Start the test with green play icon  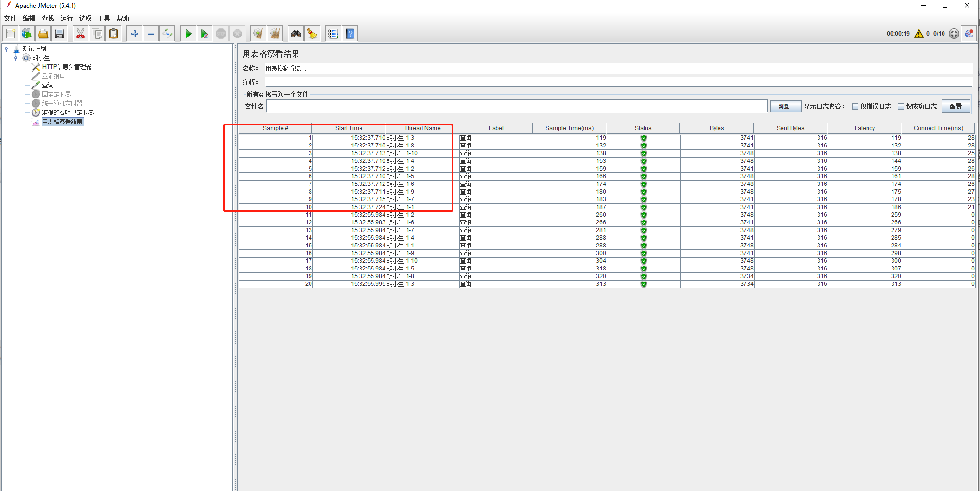(x=188, y=34)
